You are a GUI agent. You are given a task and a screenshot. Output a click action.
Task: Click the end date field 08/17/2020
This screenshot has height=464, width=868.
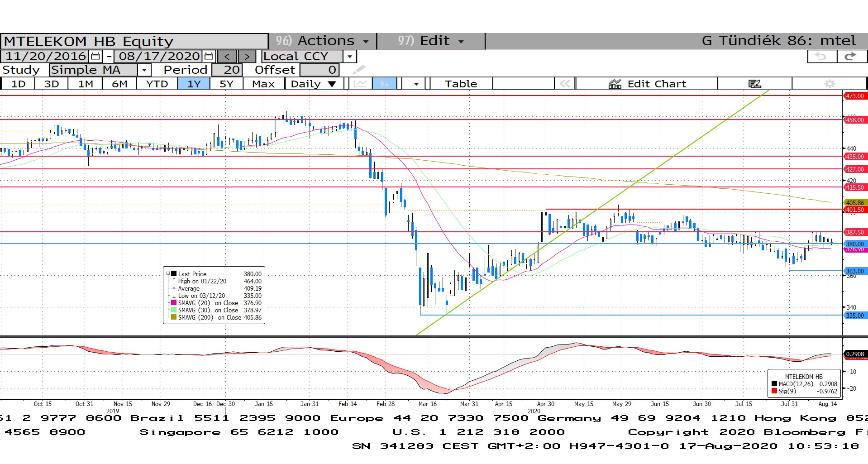(159, 57)
